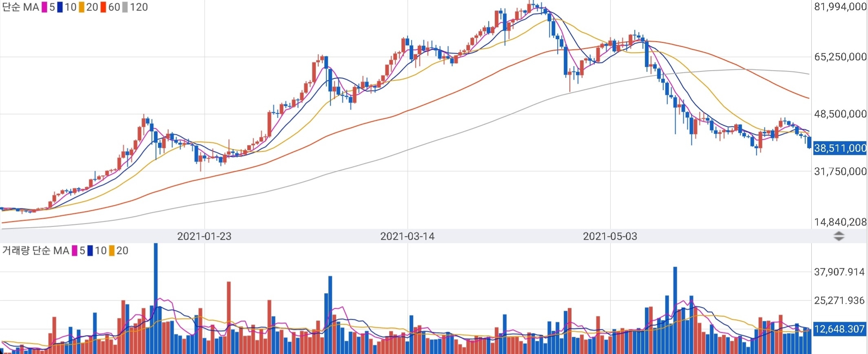Click the 81,994,000 price axis label
This screenshot has width=868, height=354.
tap(840, 7)
